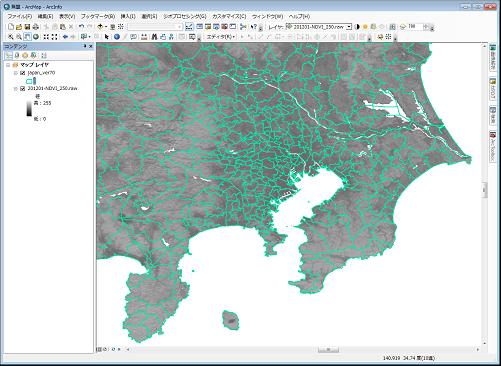Screen dimensions: 501x366
Task: Open the 表示(V) menu
Action: (x=67, y=16)
